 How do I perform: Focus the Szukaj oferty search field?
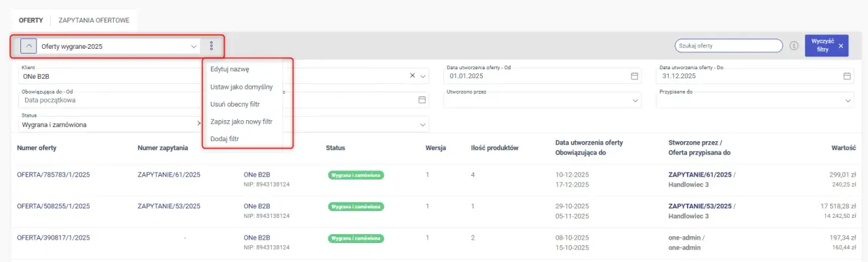(x=729, y=45)
